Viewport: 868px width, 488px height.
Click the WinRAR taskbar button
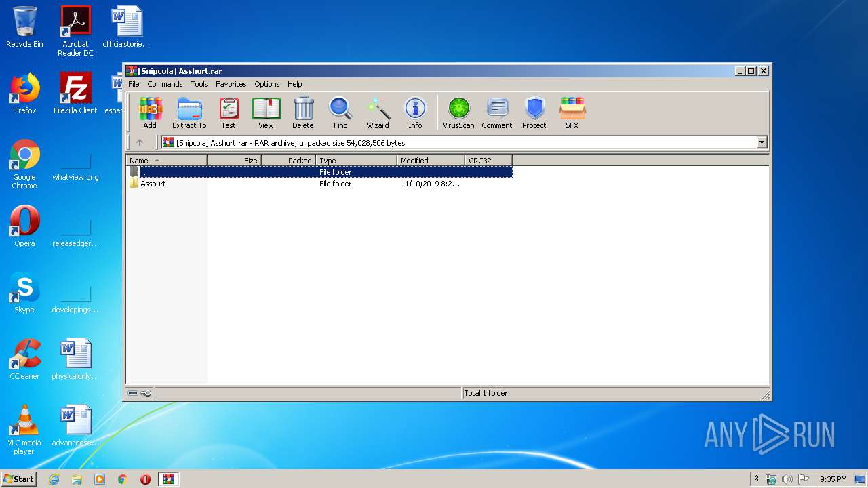168,479
